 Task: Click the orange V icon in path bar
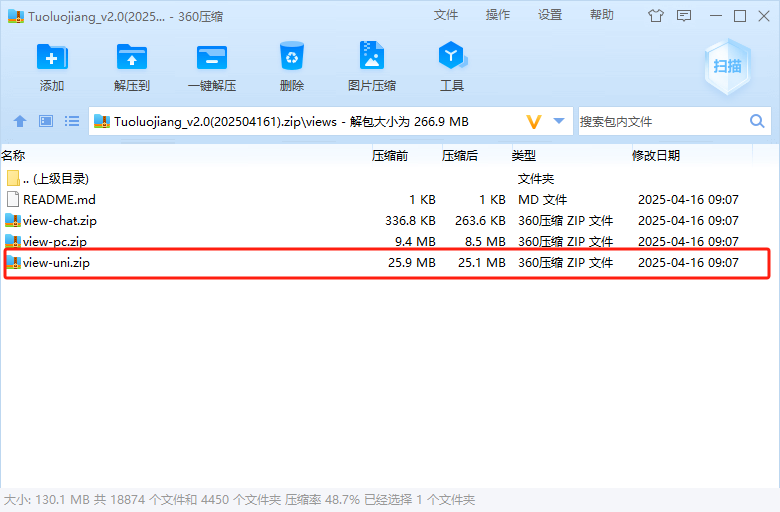[x=534, y=121]
